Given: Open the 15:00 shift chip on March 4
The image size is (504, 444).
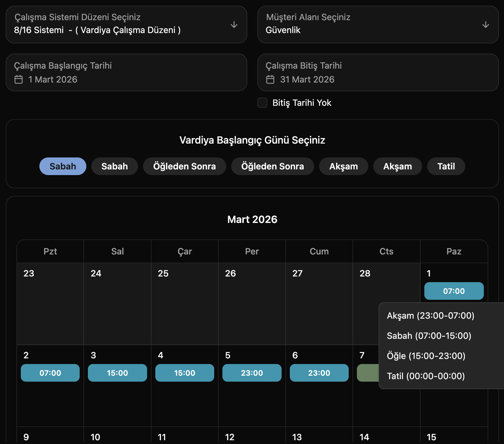Looking at the screenshot, I should click(x=185, y=373).
